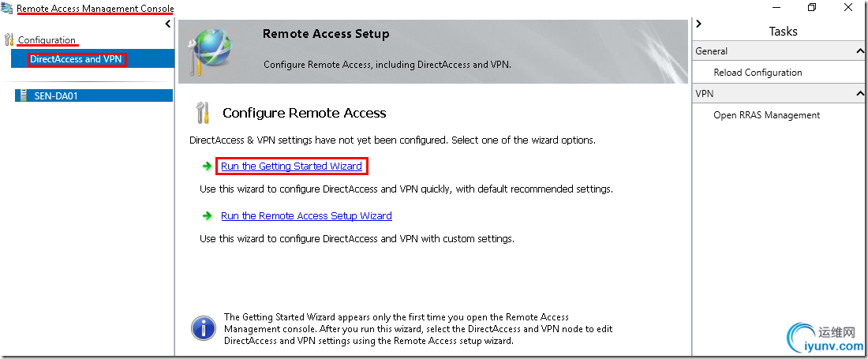The height and width of the screenshot is (359, 868).
Task: Select DirectAccess and VPN in navigation
Action: coord(76,59)
